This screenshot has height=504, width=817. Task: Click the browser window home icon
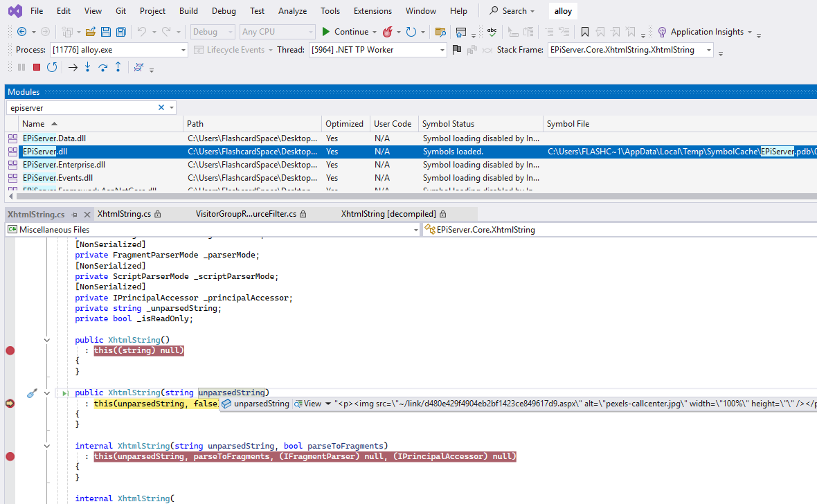460,32
